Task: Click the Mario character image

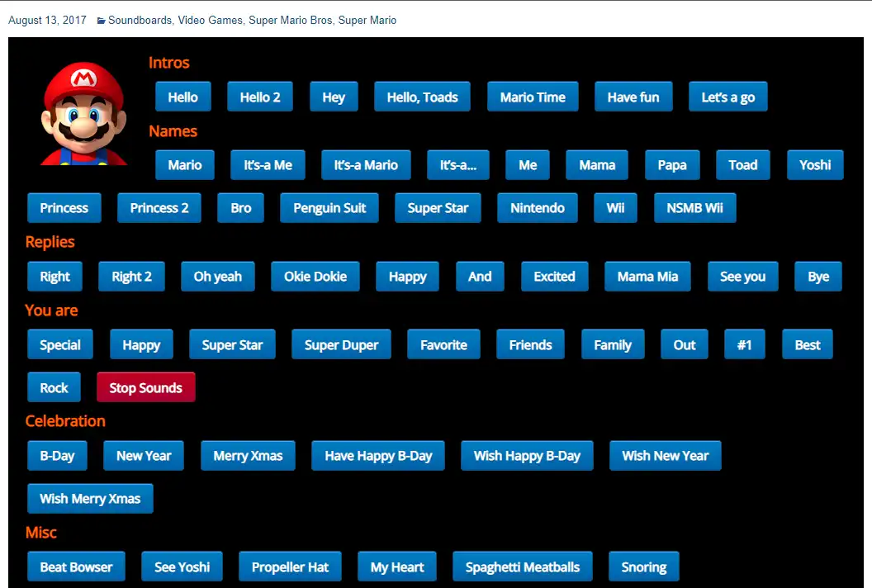Action: (84, 113)
